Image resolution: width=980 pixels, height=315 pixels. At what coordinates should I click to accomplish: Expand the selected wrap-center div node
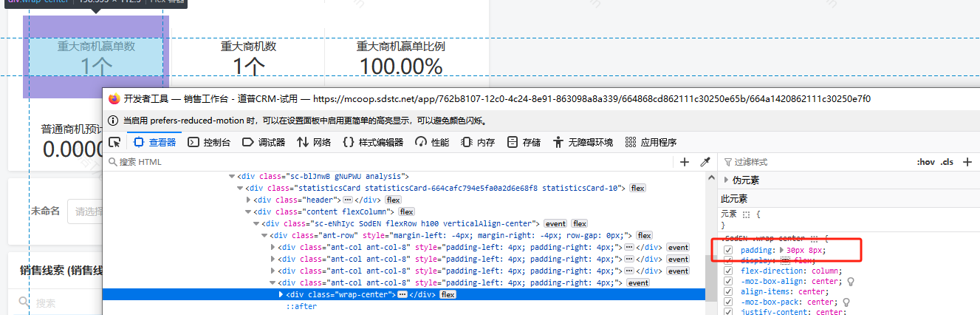(281, 294)
